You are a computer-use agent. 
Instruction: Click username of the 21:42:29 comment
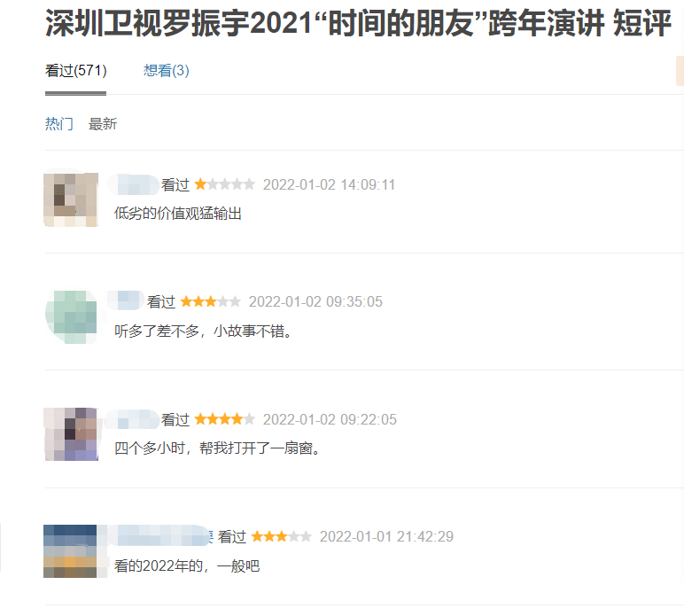pyautogui.click(x=160, y=535)
